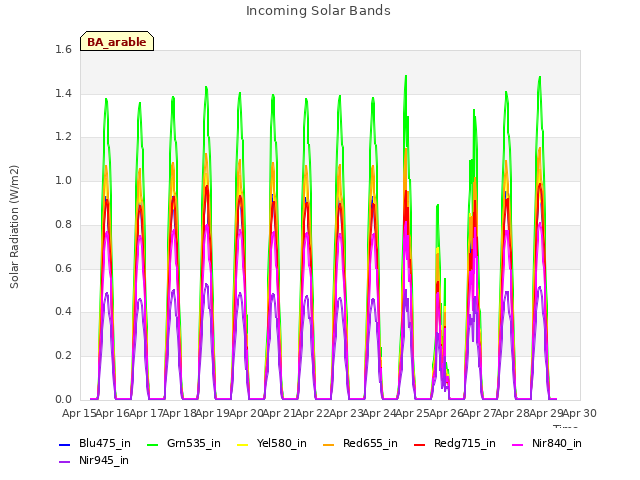Click the BA_arable site label
Image resolution: width=640 pixels, height=480 pixels.
click(x=117, y=42)
